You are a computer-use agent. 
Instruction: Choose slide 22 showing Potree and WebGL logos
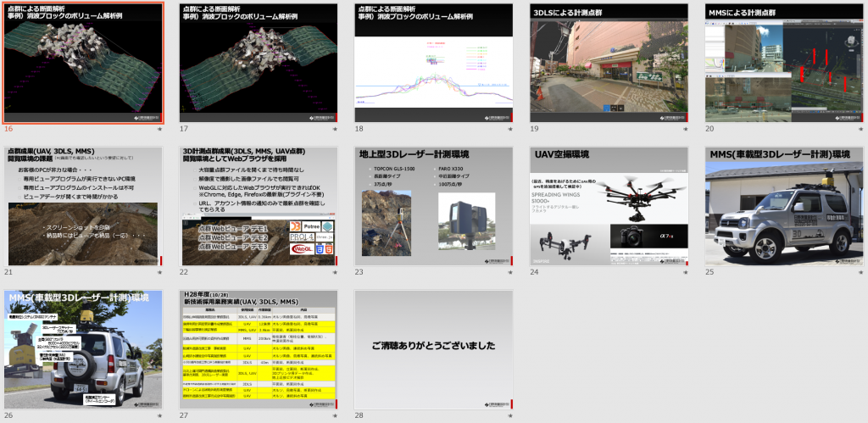pos(259,206)
